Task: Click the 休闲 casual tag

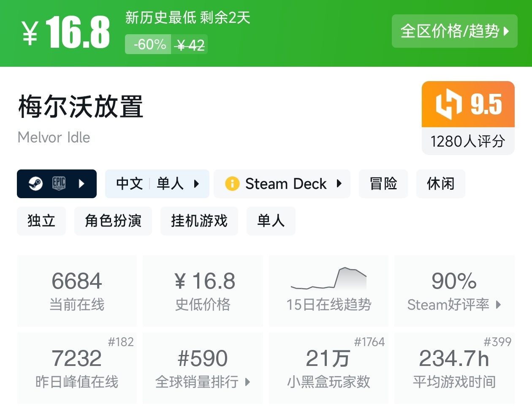Action: (x=440, y=183)
